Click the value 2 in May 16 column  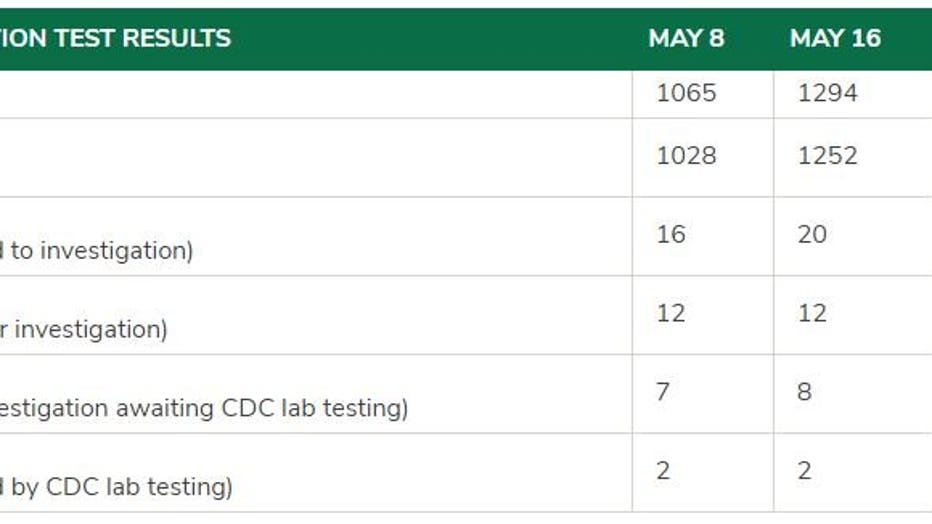805,471
